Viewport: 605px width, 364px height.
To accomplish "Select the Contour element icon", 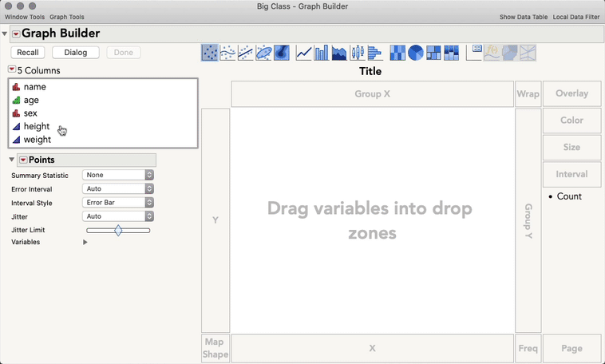I will [282, 53].
